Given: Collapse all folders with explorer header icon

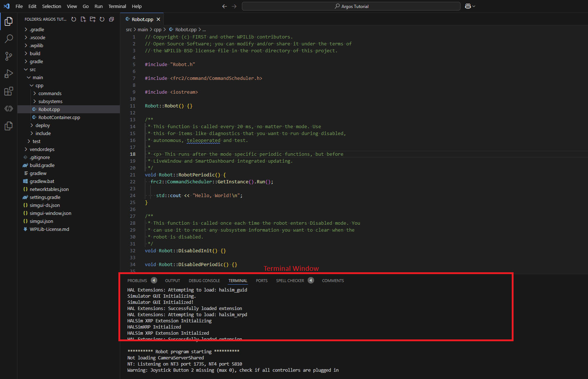Looking at the screenshot, I should pyautogui.click(x=111, y=19).
